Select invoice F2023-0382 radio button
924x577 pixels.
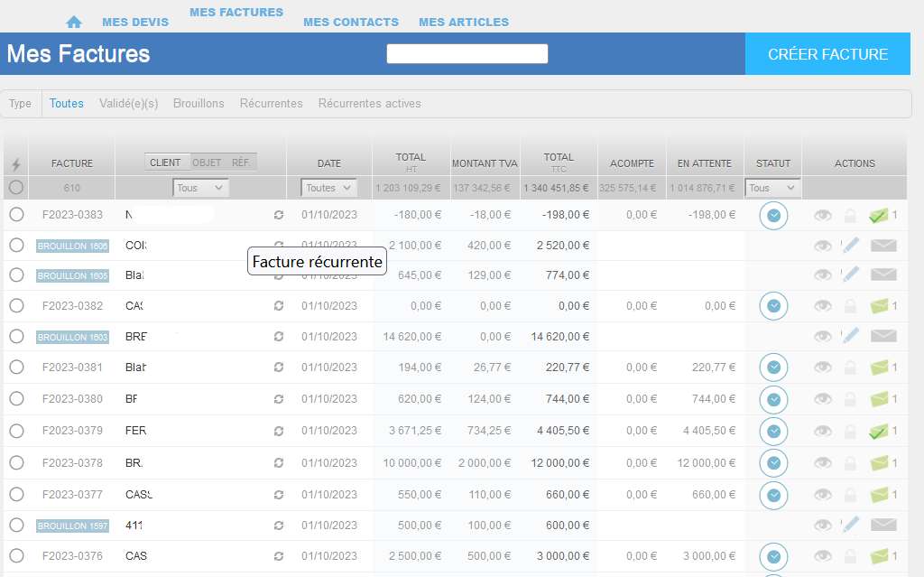point(16,305)
